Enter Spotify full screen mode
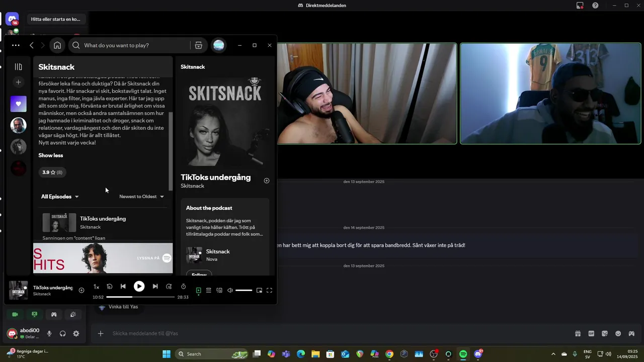This screenshot has width=644, height=362. (269, 291)
